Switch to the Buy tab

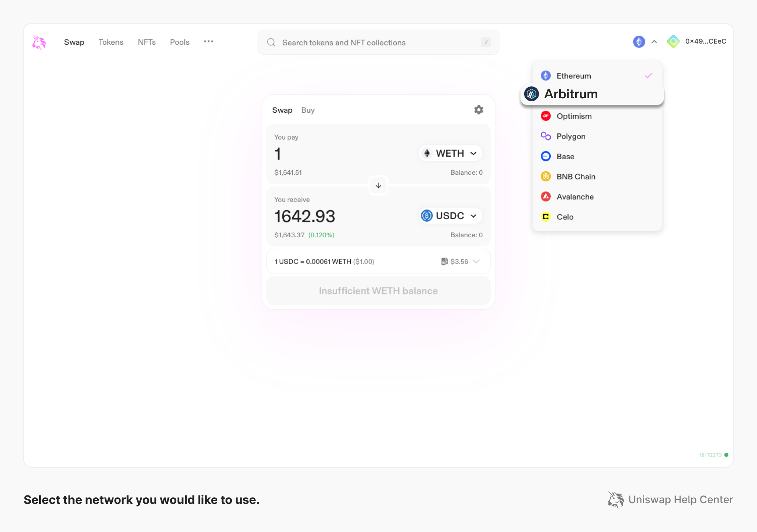[x=308, y=110]
